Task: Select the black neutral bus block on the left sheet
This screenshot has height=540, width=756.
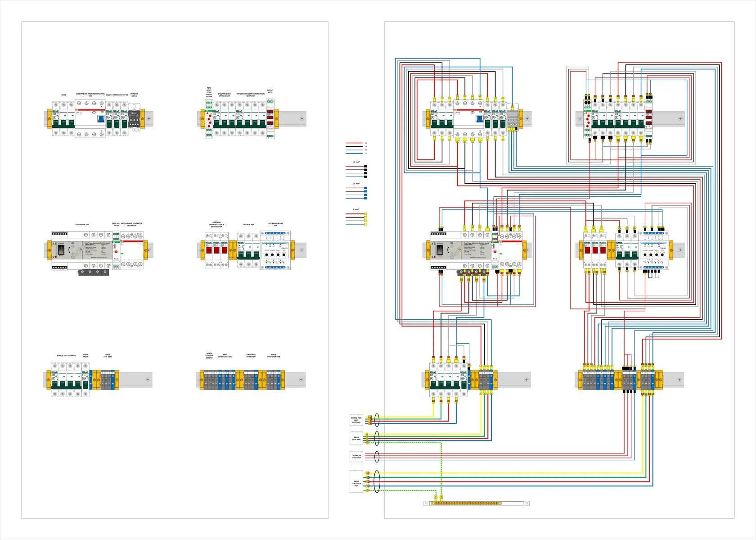Action: (x=134, y=118)
